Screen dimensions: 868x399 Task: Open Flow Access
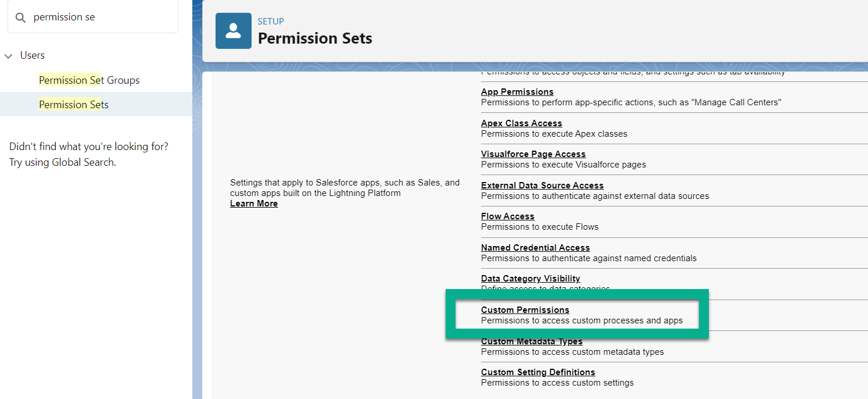coord(507,216)
